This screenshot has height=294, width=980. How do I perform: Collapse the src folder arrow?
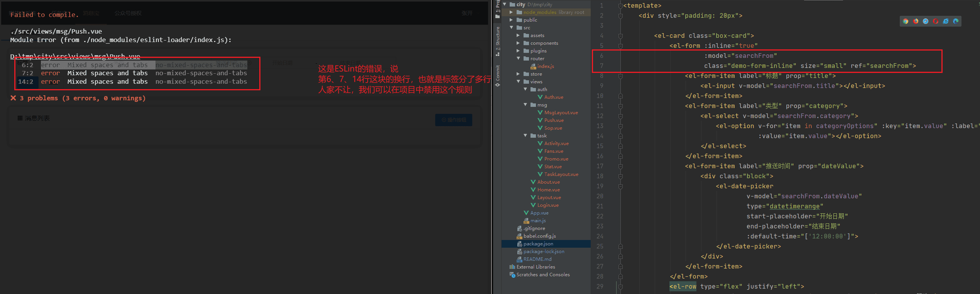pyautogui.click(x=512, y=28)
